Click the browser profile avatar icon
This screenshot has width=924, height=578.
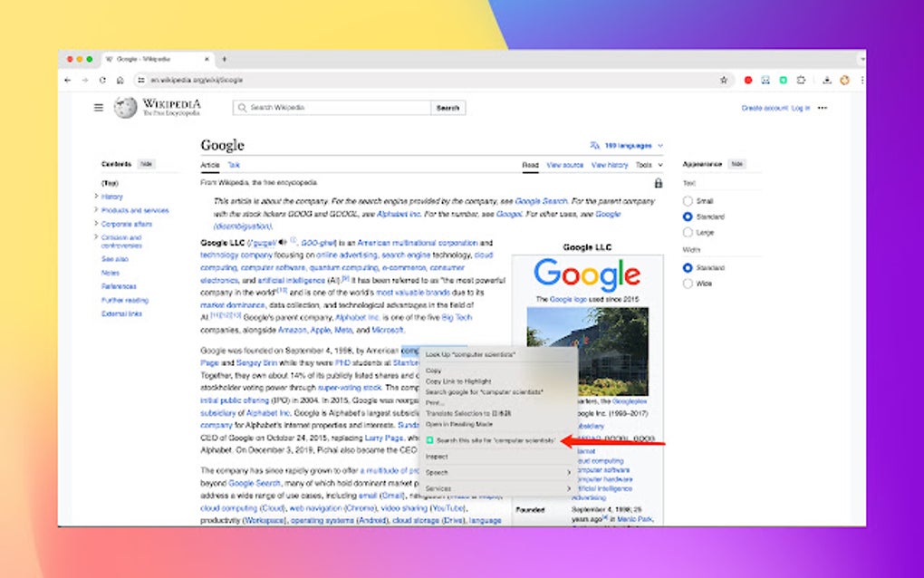844,80
